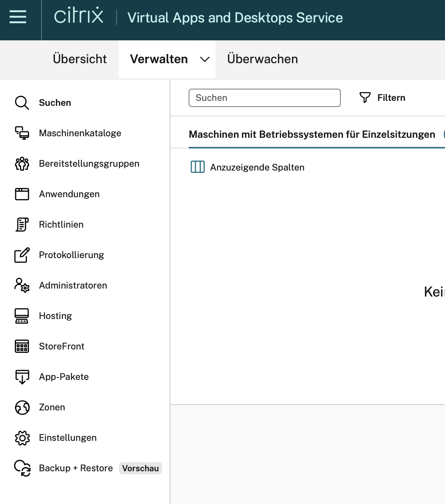The height and width of the screenshot is (504, 445).
Task: Go to Protokollierung
Action: point(72,255)
